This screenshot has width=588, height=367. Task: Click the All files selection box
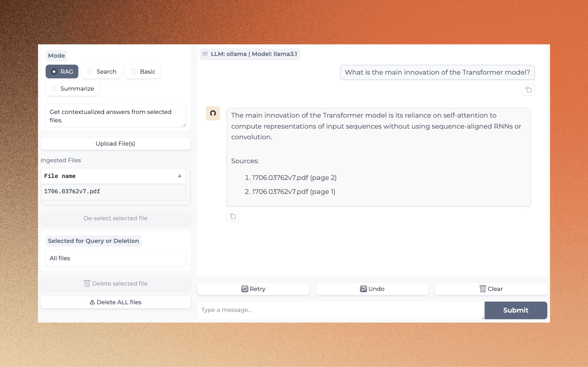click(115, 258)
